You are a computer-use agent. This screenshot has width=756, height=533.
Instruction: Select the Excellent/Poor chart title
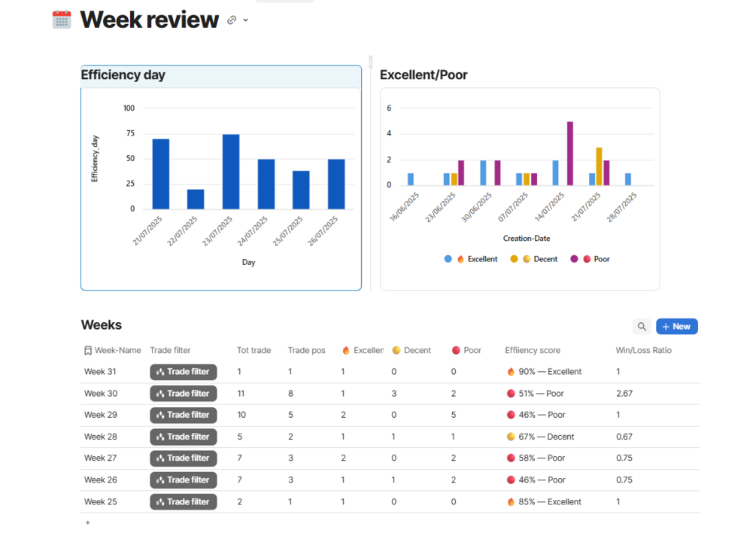click(x=424, y=75)
